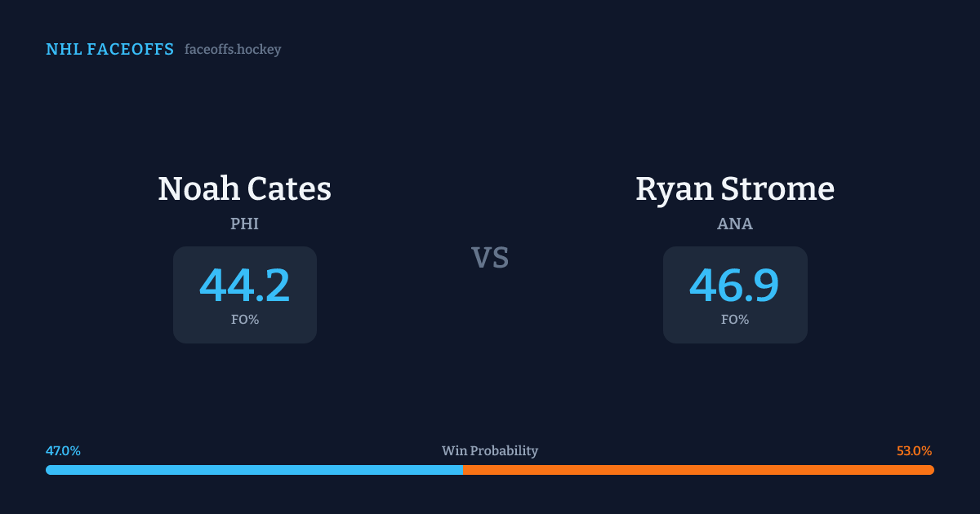980x514 pixels.
Task: Click the 47.0% win probability label
Action: click(x=63, y=451)
